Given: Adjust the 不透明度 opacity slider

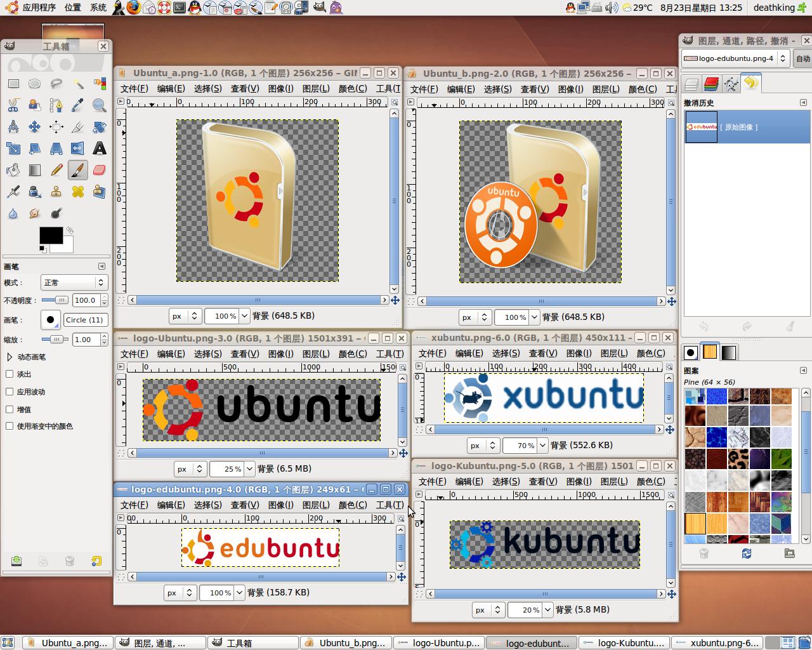Looking at the screenshot, I should tap(55, 300).
